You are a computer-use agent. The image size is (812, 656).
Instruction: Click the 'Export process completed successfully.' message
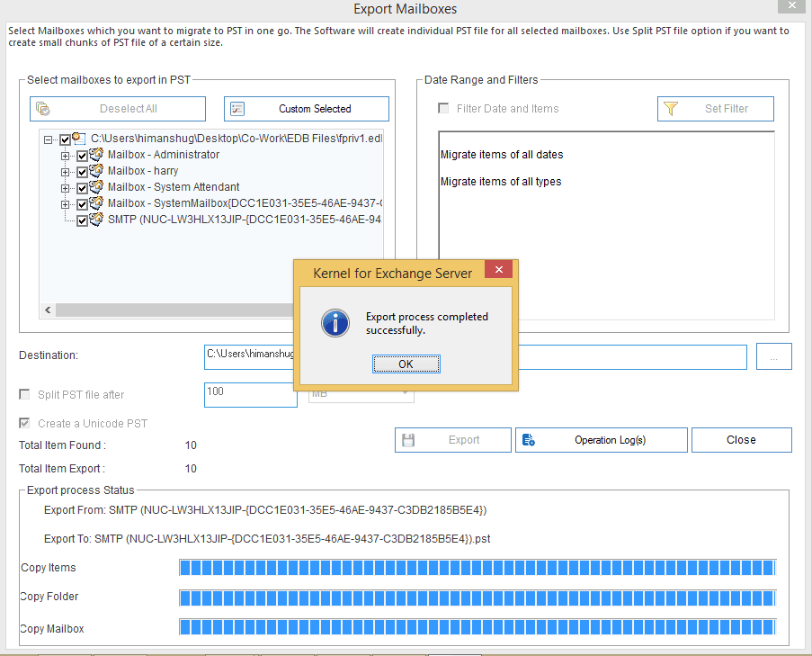click(x=427, y=323)
